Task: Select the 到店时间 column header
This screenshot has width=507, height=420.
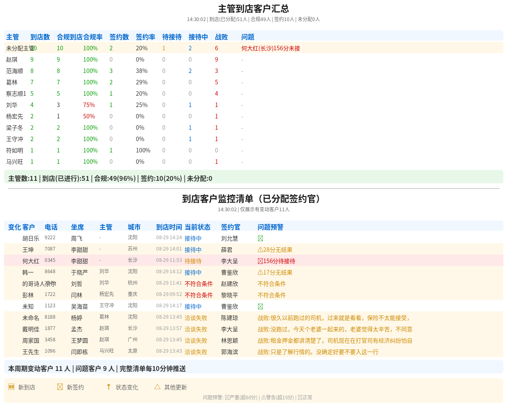Action: (169, 227)
